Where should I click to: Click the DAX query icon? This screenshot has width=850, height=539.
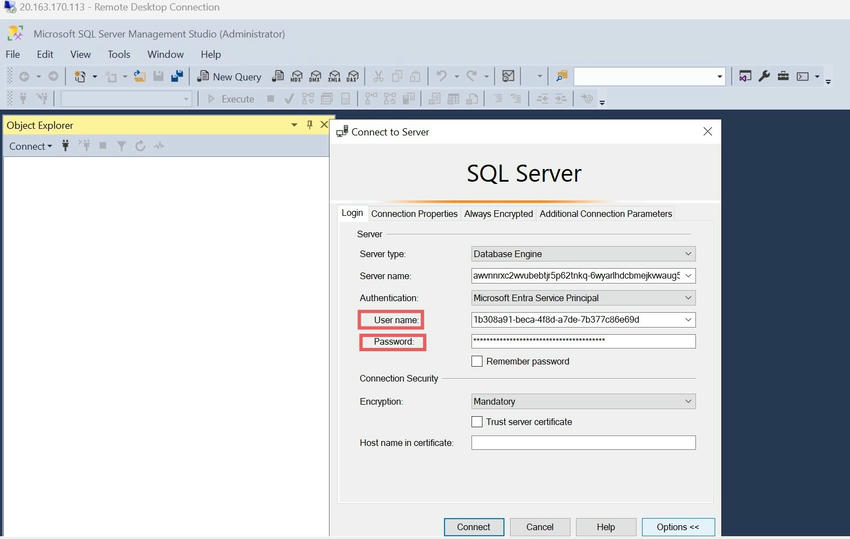(x=353, y=76)
